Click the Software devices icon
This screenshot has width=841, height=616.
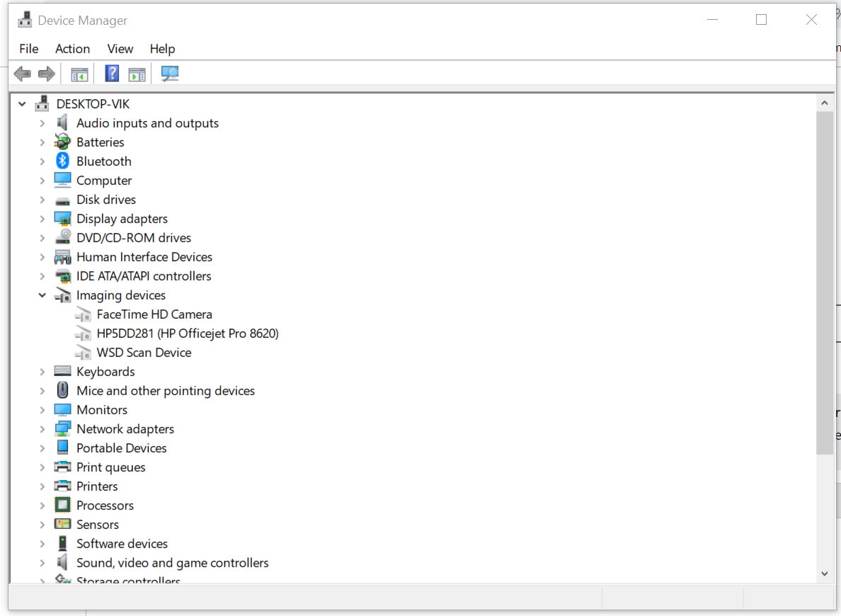(62, 543)
